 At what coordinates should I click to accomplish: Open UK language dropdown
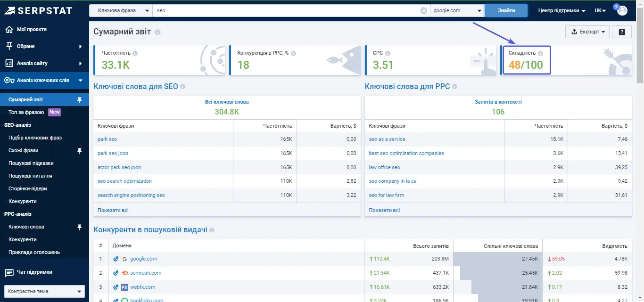coord(600,10)
